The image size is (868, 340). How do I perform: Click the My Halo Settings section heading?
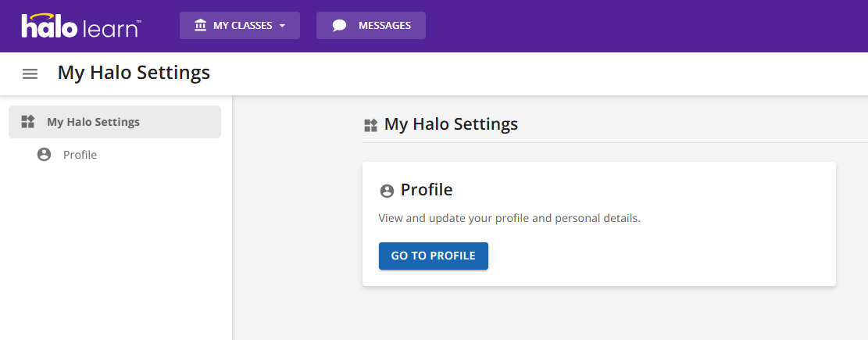click(451, 124)
